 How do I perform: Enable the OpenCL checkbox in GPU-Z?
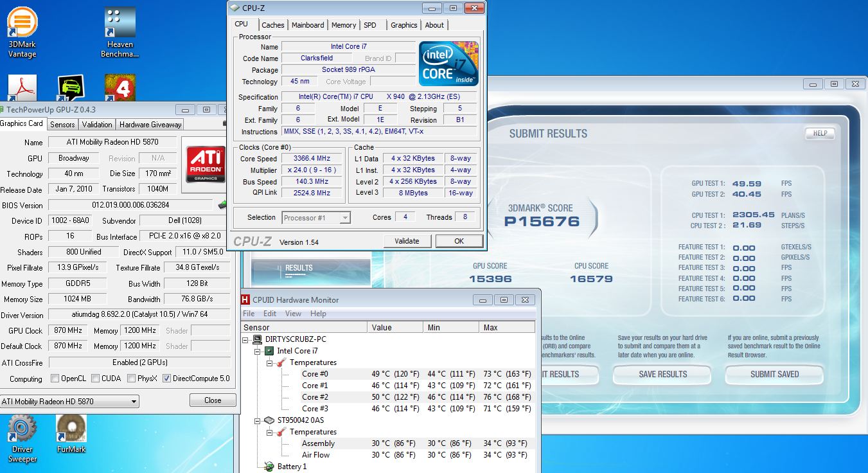(x=55, y=379)
